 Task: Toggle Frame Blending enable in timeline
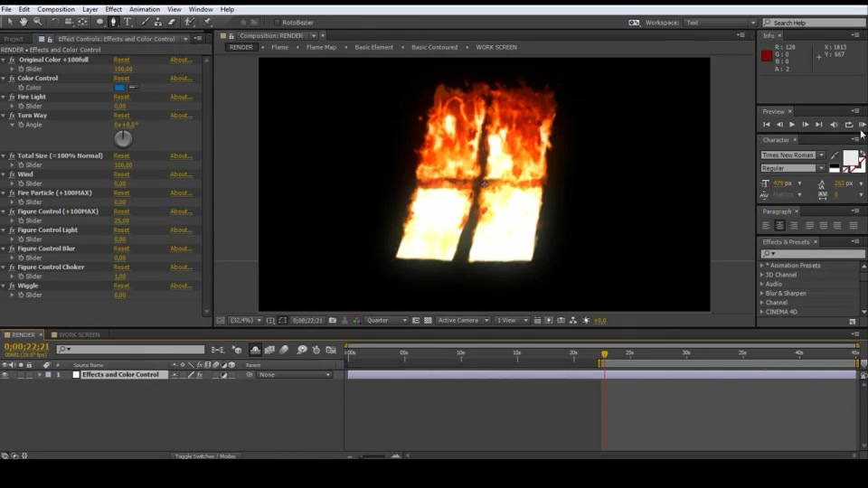[269, 350]
